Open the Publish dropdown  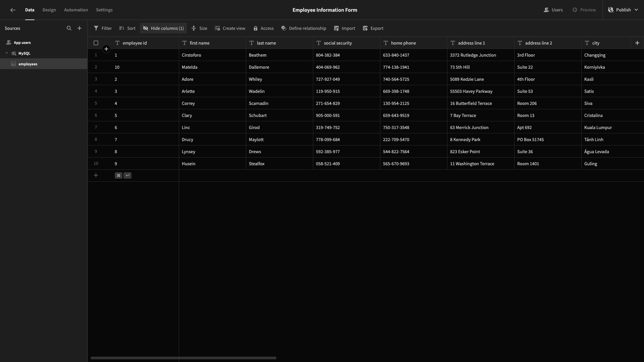(x=623, y=10)
